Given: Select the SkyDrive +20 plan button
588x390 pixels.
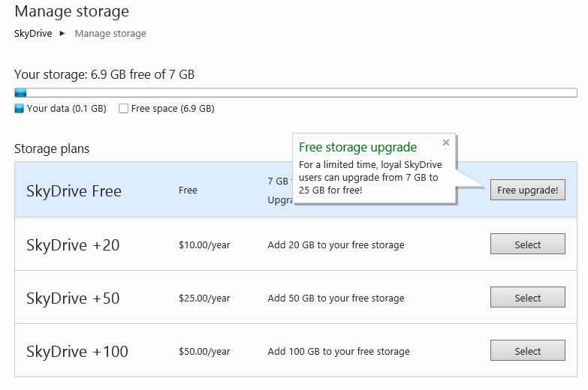Looking at the screenshot, I should (x=527, y=244).
